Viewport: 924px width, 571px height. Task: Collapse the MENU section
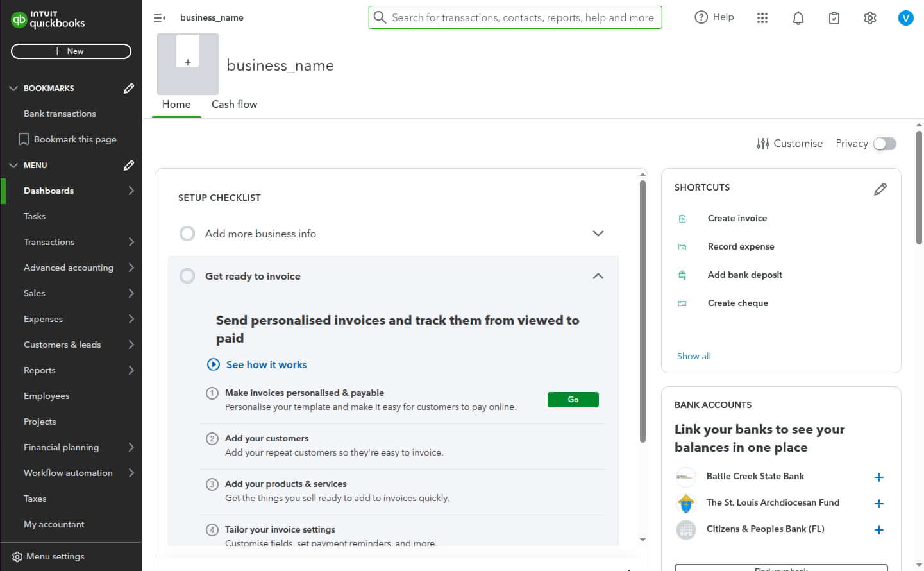[x=13, y=166]
